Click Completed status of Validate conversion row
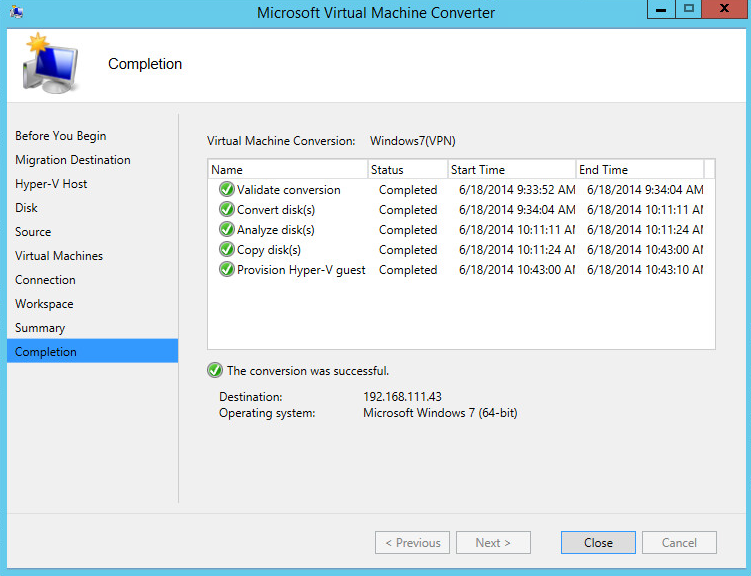 tap(408, 190)
